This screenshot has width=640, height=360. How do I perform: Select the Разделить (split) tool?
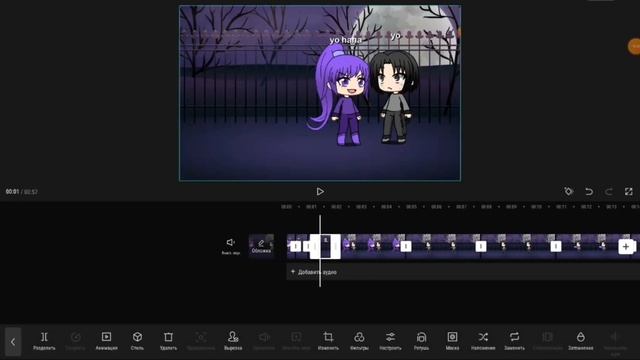pos(44,340)
